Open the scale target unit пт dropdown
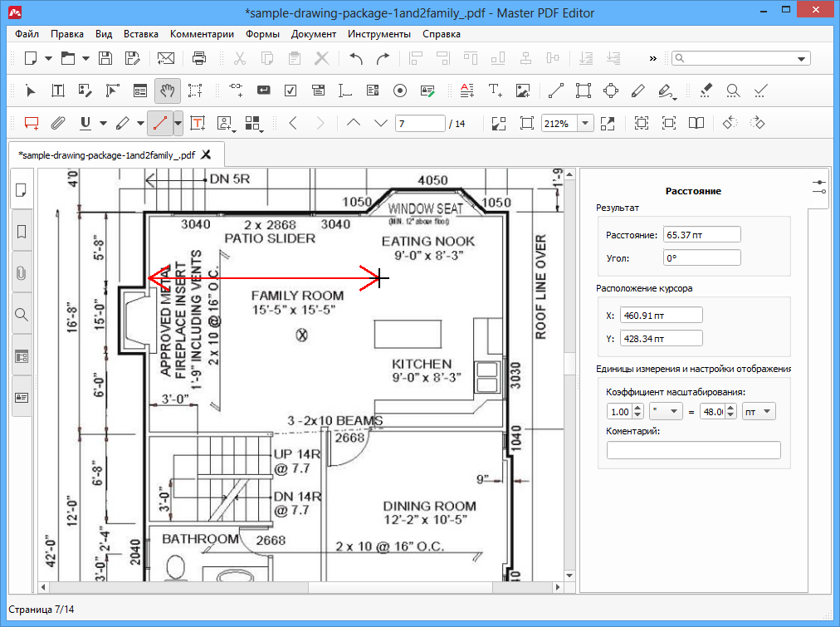 coord(759,412)
